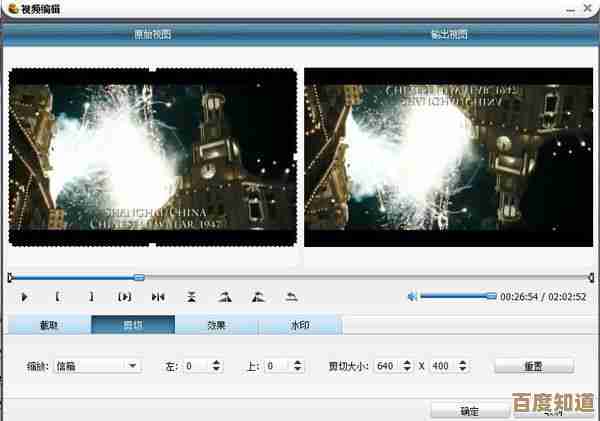Confirm edits with the 确定 button
This screenshot has width=600, height=421.
[469, 411]
